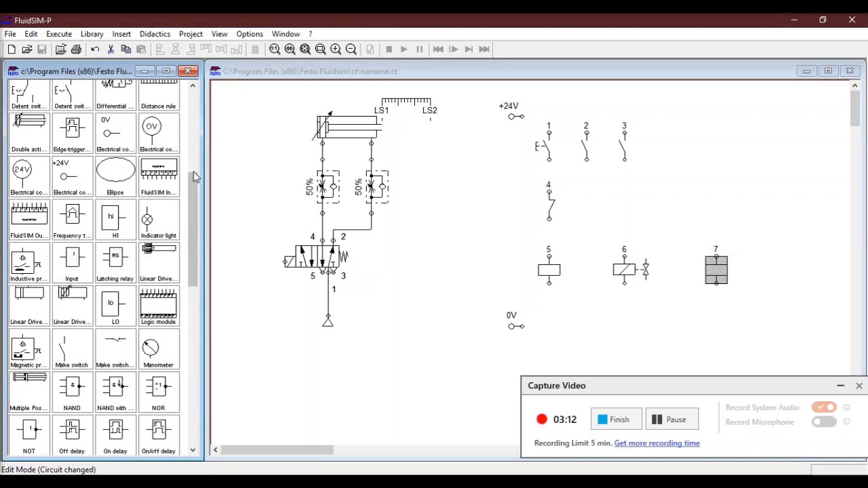
Task: Click Pause in Capture Video panel
Action: [x=672, y=420]
